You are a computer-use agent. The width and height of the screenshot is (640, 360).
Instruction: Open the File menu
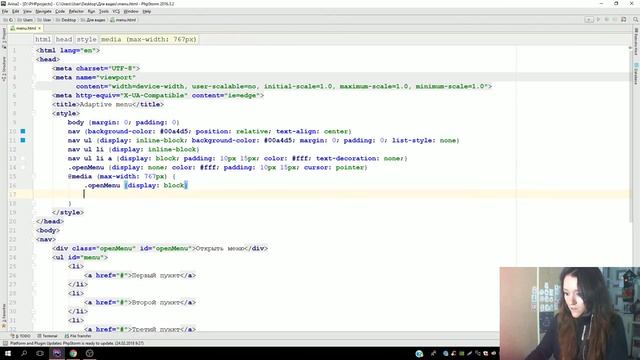5,11
